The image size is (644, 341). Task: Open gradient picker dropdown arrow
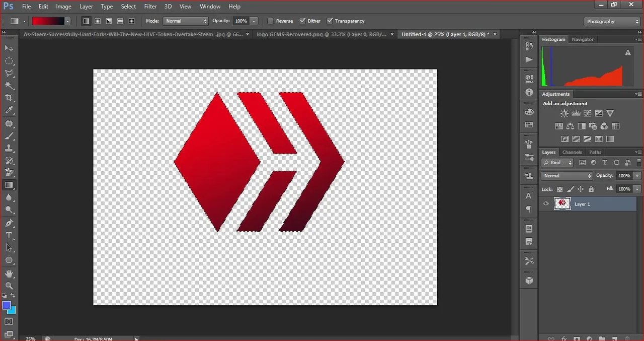67,21
